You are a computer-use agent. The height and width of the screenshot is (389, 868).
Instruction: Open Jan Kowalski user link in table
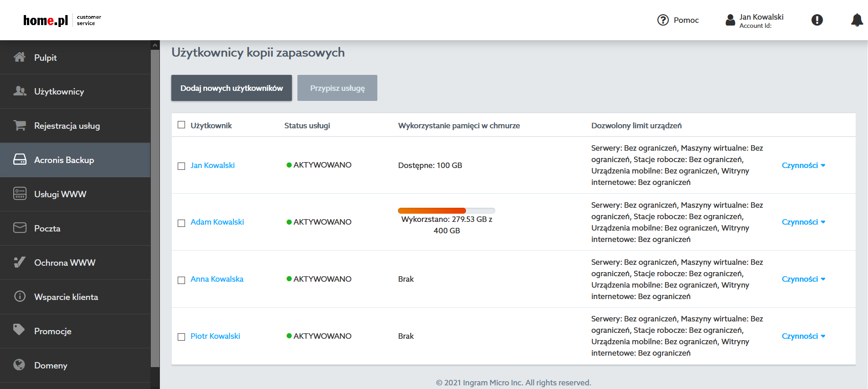coord(212,165)
